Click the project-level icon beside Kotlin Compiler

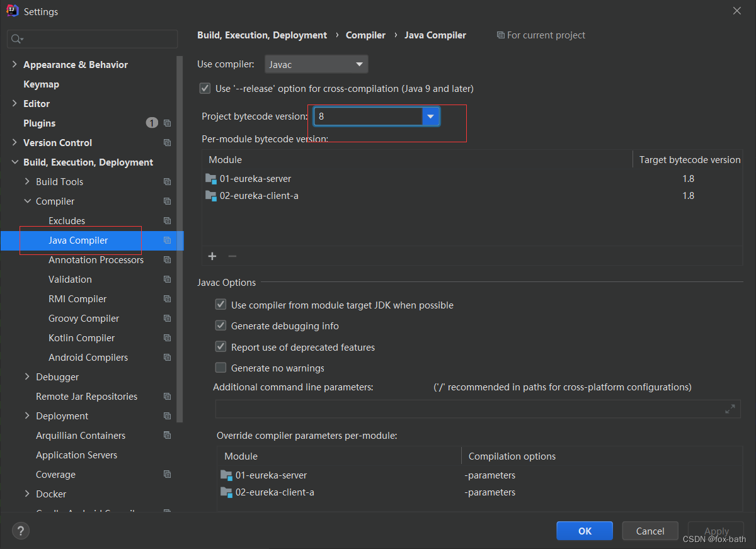(x=167, y=338)
